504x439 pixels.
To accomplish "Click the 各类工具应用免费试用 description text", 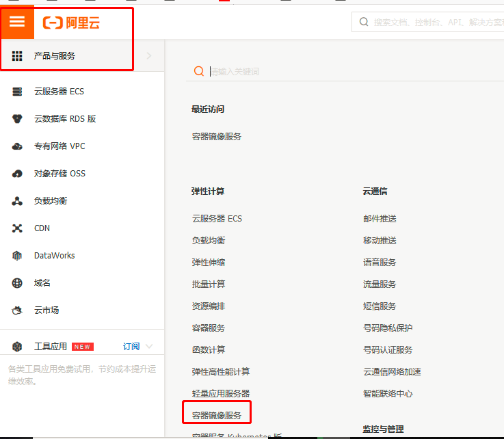I will coord(82,375).
